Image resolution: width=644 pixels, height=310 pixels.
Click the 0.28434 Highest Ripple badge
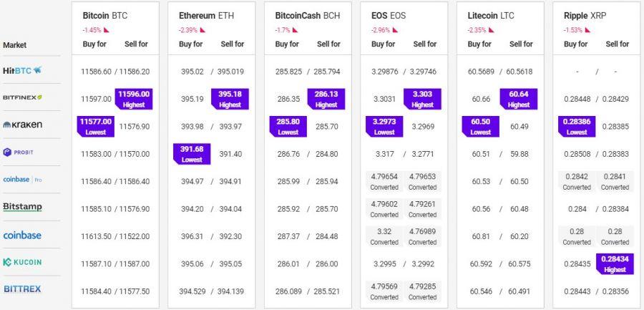pos(615,264)
